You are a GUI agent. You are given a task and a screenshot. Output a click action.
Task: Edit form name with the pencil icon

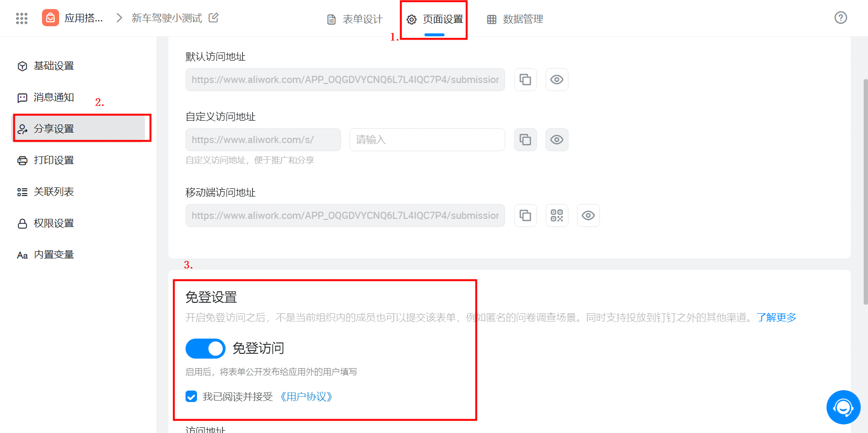[214, 18]
